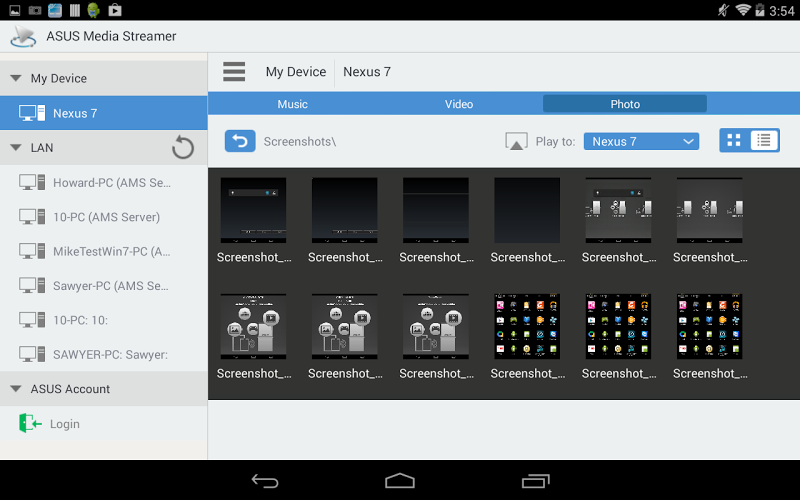
Task: Open the recent apps navigation button
Action: [535, 481]
